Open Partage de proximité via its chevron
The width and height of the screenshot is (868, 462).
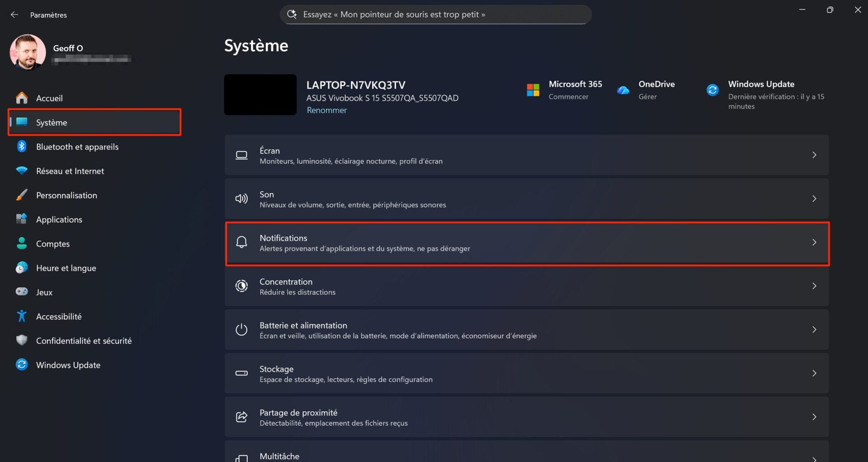814,417
